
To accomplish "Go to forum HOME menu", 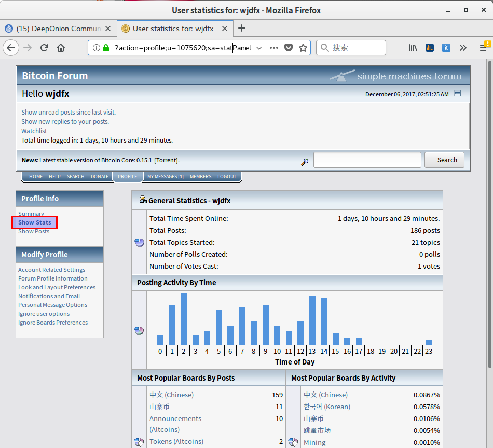I will coord(36,177).
